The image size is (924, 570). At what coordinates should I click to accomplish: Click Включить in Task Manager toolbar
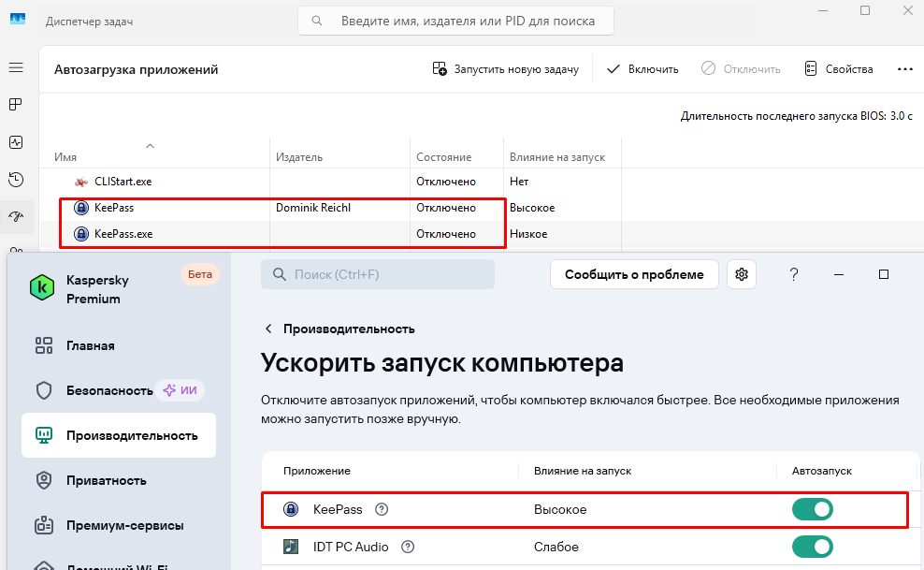tap(642, 69)
